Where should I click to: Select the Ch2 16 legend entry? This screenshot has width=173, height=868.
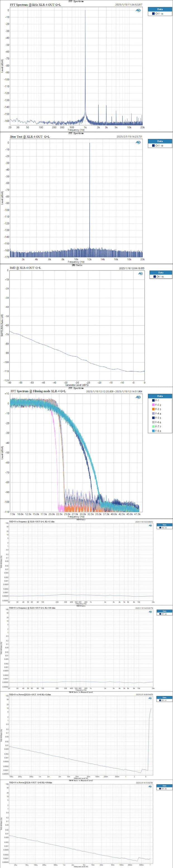[x=163, y=528]
